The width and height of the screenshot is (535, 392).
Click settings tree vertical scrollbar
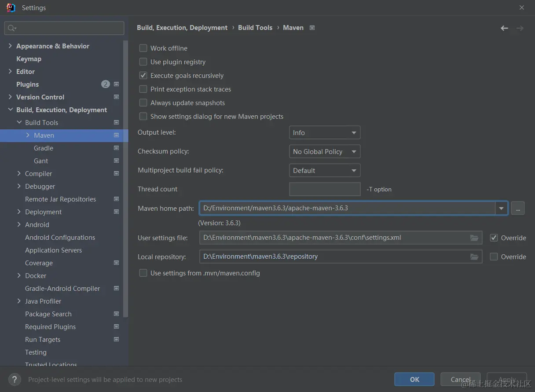(x=126, y=179)
